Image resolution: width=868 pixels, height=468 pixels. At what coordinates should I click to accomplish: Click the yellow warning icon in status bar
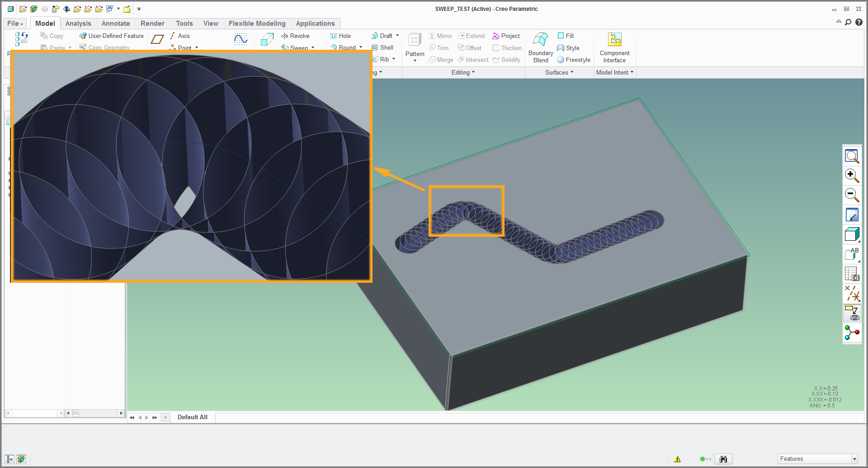coord(677,459)
